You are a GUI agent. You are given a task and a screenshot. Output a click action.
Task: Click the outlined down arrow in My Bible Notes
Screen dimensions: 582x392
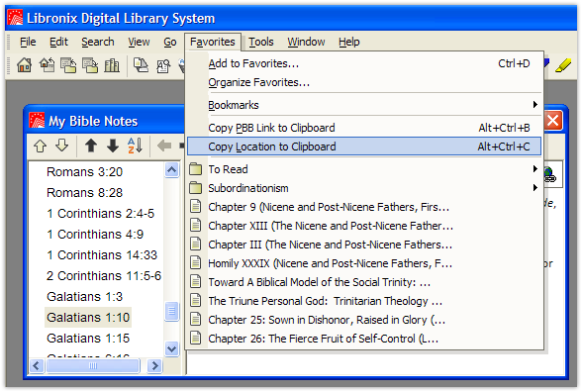pos(62,146)
